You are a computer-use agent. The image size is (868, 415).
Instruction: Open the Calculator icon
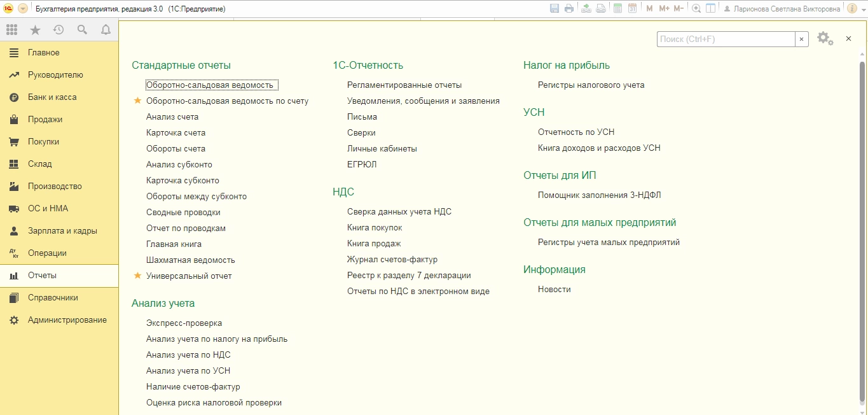pos(617,9)
